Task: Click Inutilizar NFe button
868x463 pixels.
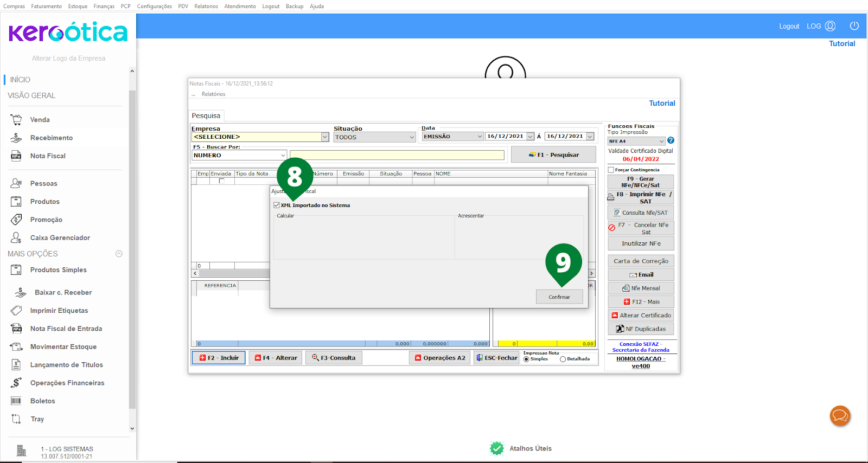Action: click(x=641, y=243)
